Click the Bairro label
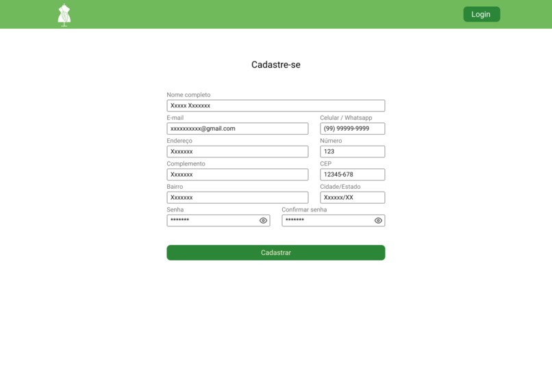The width and height of the screenshot is (552, 392). click(x=175, y=187)
